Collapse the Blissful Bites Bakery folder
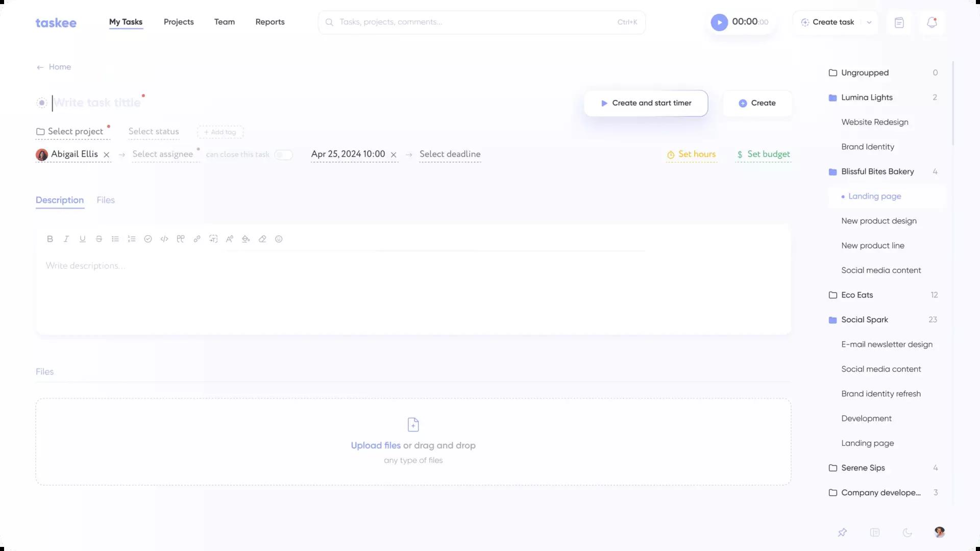This screenshot has height=551, width=980. (877, 171)
